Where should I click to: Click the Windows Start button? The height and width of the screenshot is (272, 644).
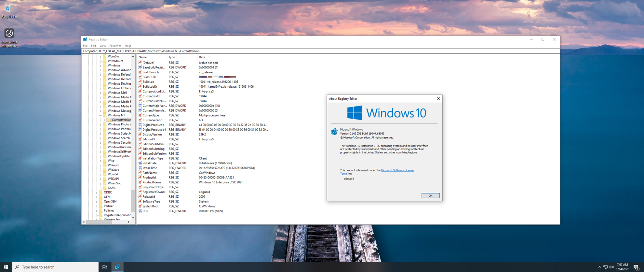click(6, 267)
